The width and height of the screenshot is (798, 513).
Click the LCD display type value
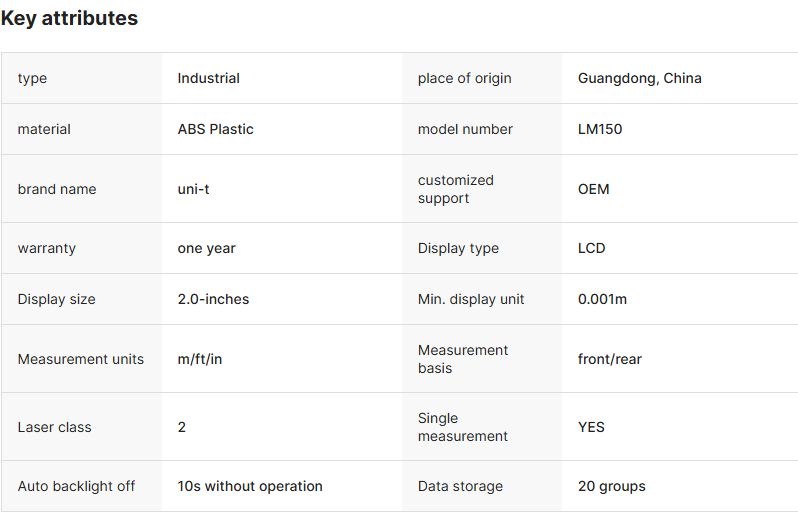591,248
